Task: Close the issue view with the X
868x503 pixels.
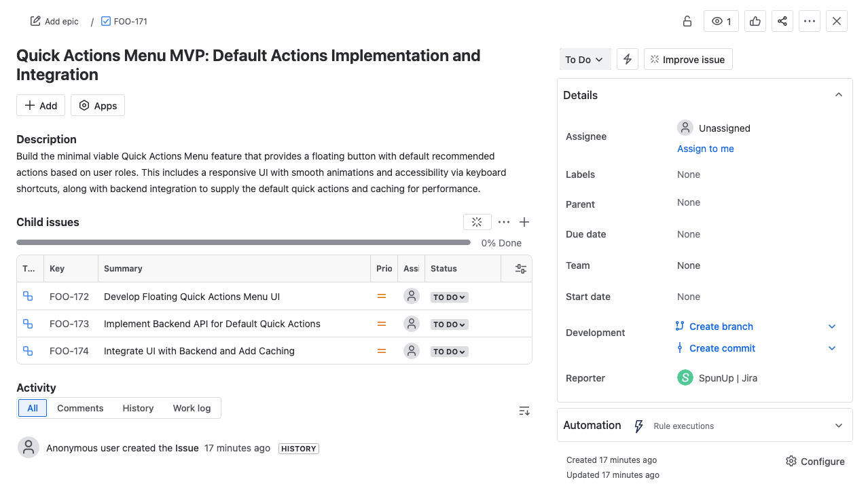Action: click(x=837, y=21)
